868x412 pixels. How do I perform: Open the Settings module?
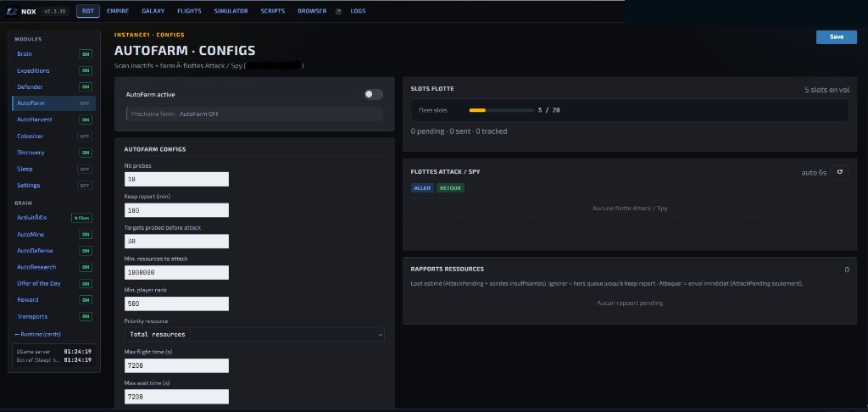(53, 186)
